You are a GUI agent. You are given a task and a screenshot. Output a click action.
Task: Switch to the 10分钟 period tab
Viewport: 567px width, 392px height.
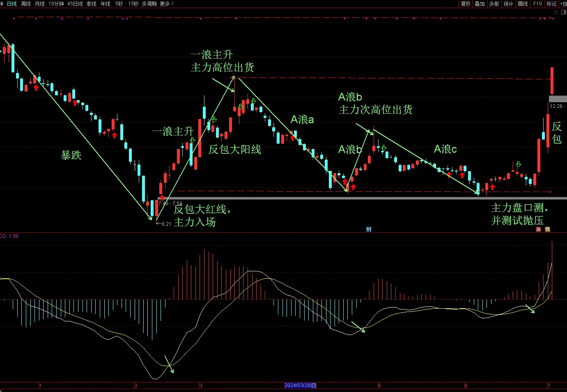(x=56, y=4)
